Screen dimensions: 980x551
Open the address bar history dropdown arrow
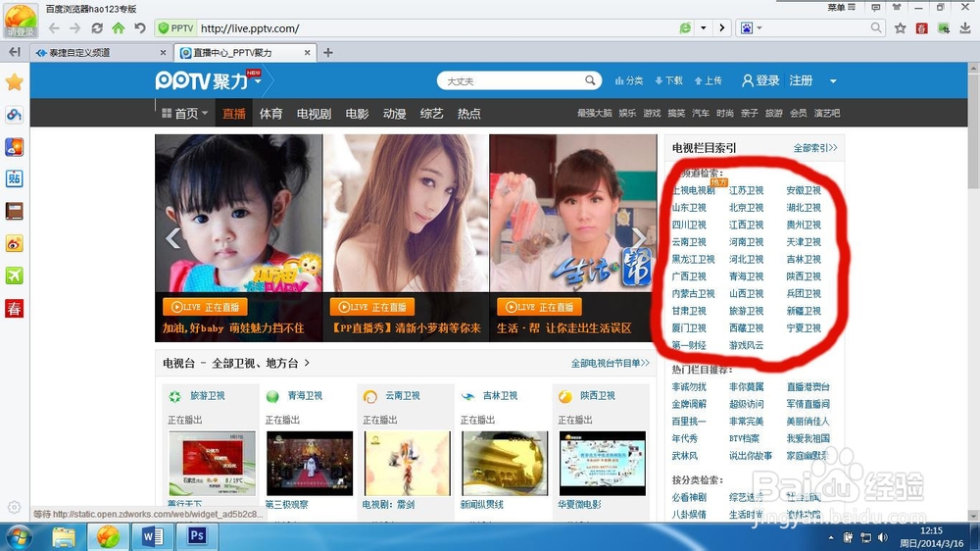click(703, 28)
